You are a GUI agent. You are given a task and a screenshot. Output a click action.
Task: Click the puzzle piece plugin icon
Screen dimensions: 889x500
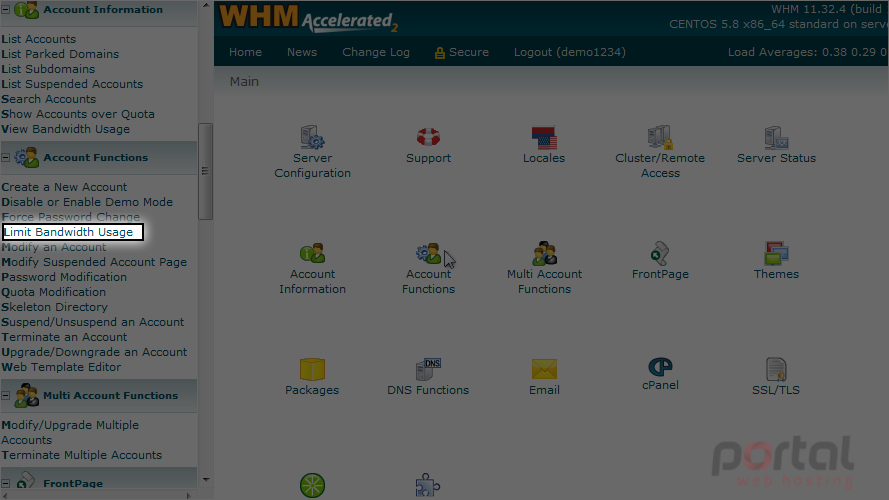pyautogui.click(x=428, y=486)
